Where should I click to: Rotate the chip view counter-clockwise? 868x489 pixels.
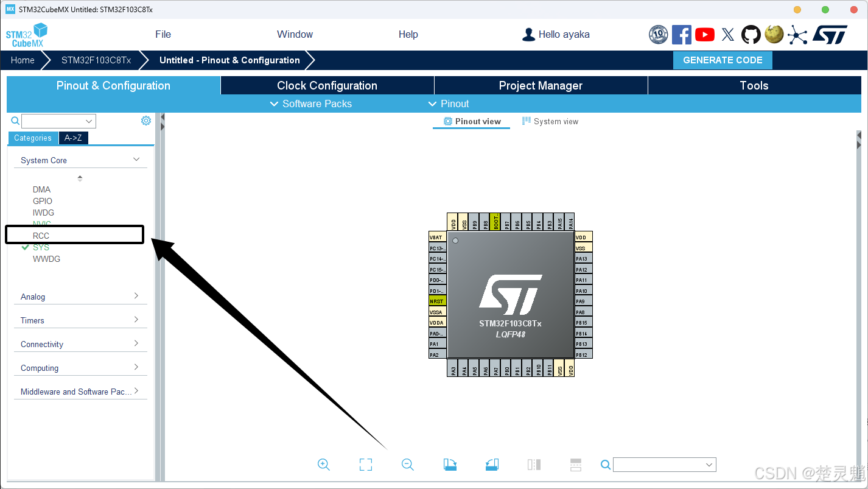coord(492,465)
